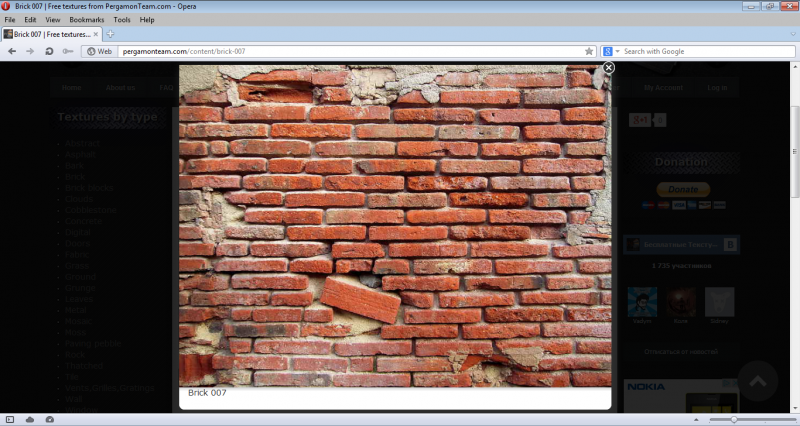Bookmark this page with the star icon
Screen dimensions: 800x426
tap(589, 51)
